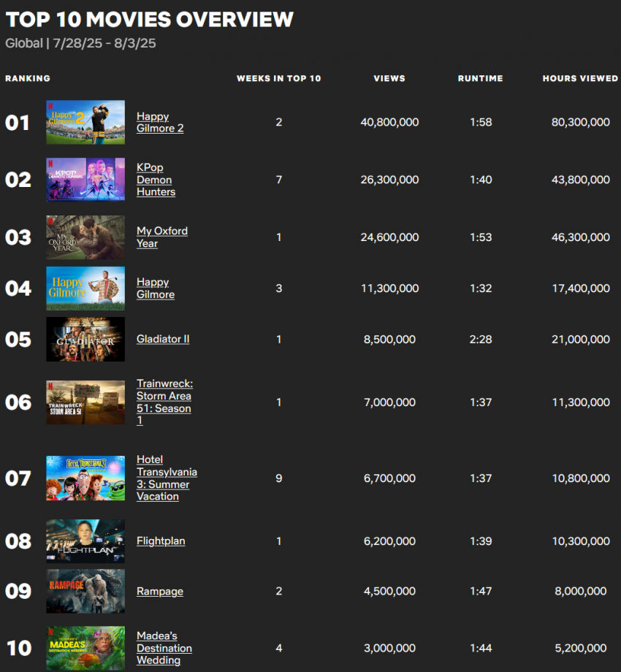This screenshot has height=672, width=621.
Task: Click the 1:58 runtime value
Action: (x=481, y=122)
